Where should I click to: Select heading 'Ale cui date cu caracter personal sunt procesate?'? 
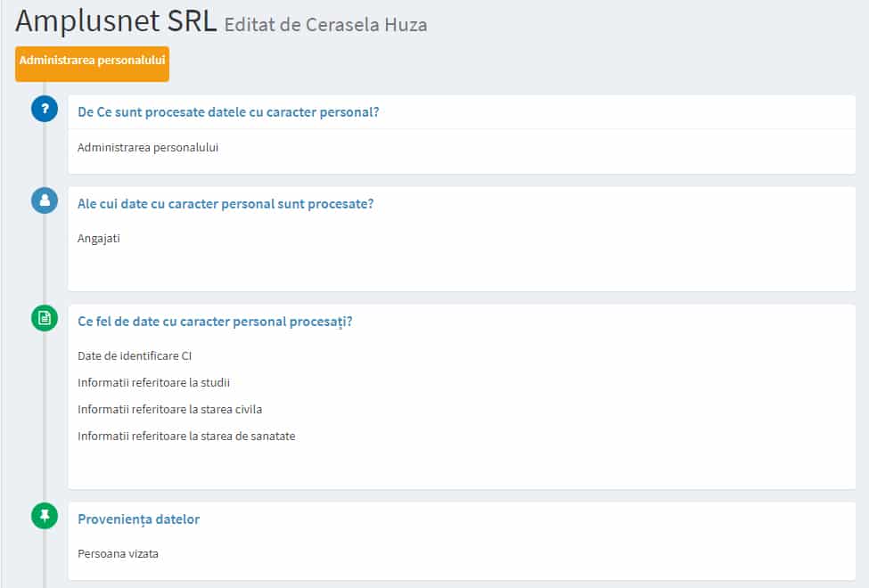coord(225,204)
